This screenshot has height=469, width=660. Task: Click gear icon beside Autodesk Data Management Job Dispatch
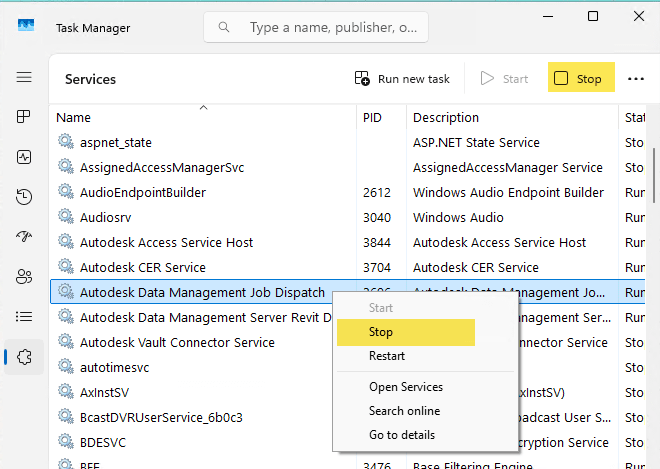66,291
